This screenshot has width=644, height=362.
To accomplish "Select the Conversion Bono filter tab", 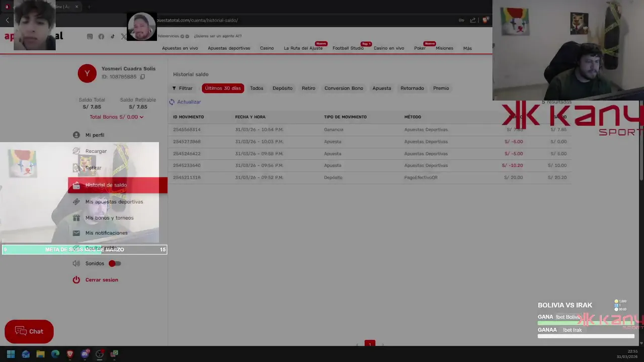I will click(344, 88).
